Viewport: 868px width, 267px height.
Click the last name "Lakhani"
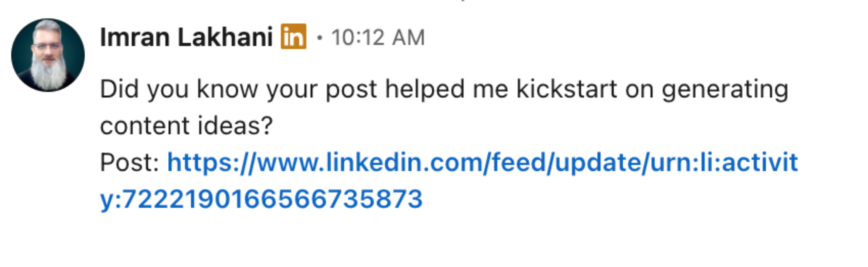tap(225, 37)
